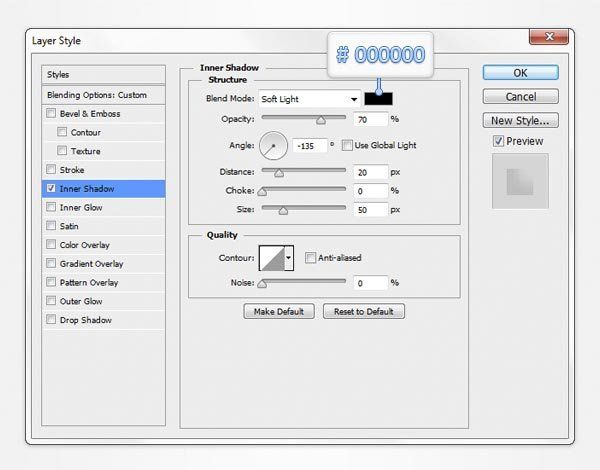Uncheck the Inner Shadow checkbox
The height and width of the screenshot is (470, 600).
pos(51,188)
